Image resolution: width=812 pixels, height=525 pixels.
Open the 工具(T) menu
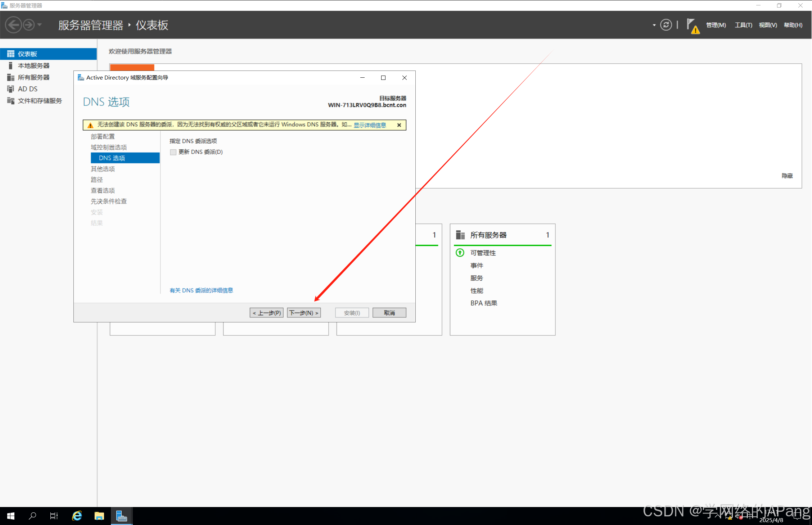click(743, 25)
